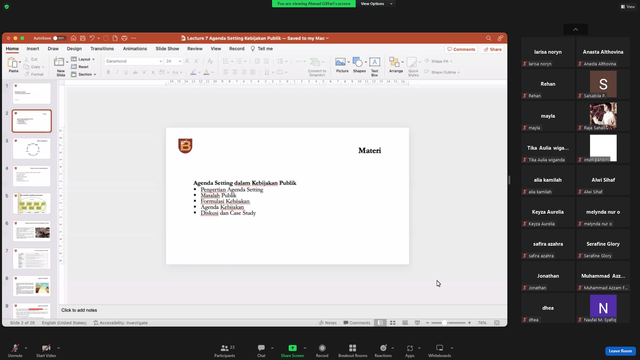Switch to the Draw ribbon tab

(53, 49)
